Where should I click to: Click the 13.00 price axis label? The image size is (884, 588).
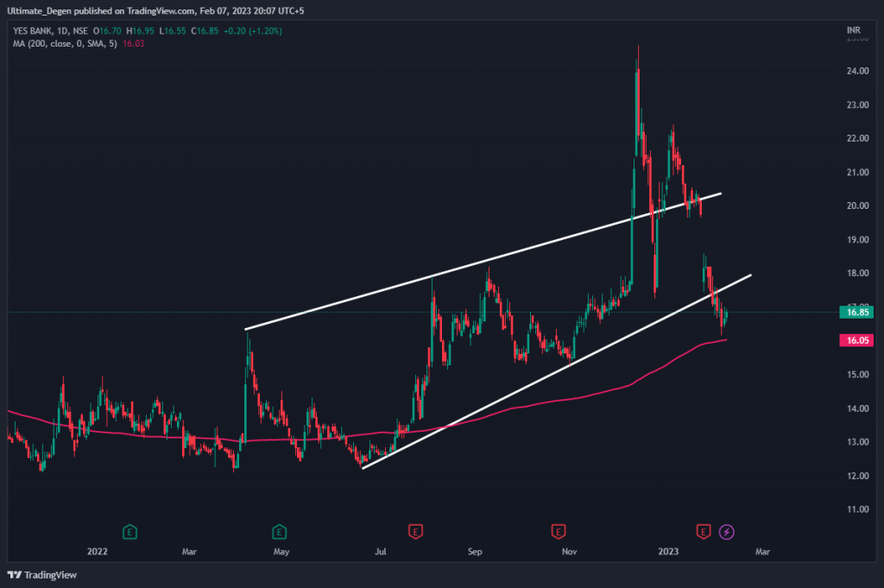[x=857, y=442]
